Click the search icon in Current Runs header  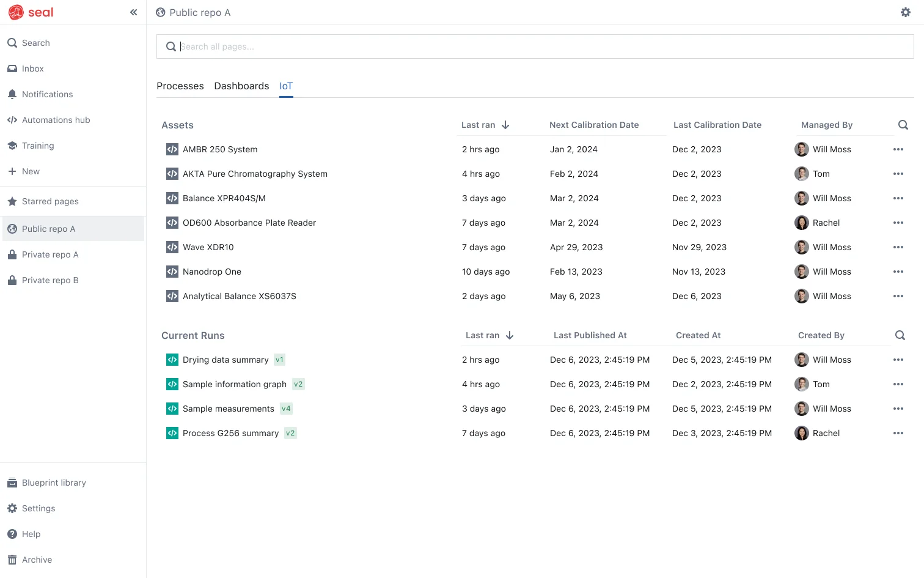click(900, 335)
